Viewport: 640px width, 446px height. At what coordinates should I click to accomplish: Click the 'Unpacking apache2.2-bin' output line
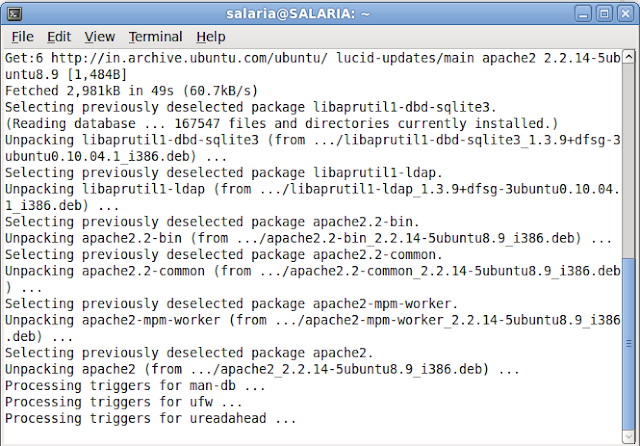tap(309, 238)
